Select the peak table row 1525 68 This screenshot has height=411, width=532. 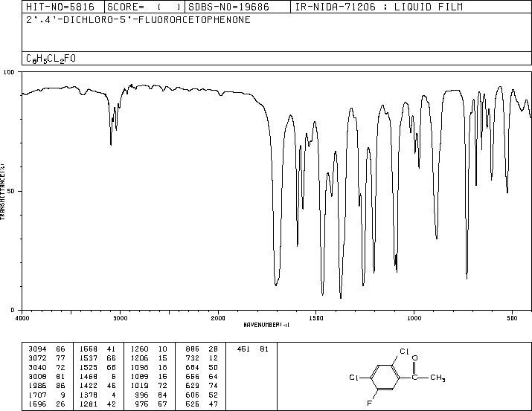pyautogui.click(x=97, y=367)
